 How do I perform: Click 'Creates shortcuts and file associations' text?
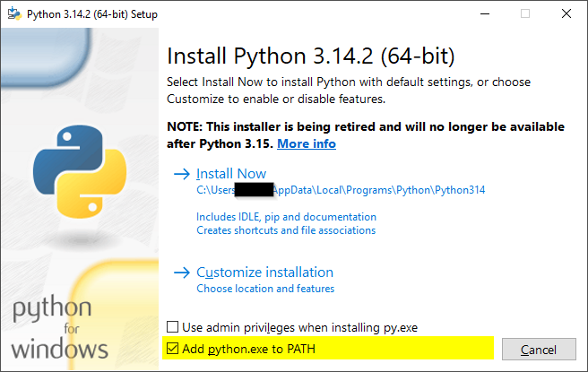click(x=286, y=230)
